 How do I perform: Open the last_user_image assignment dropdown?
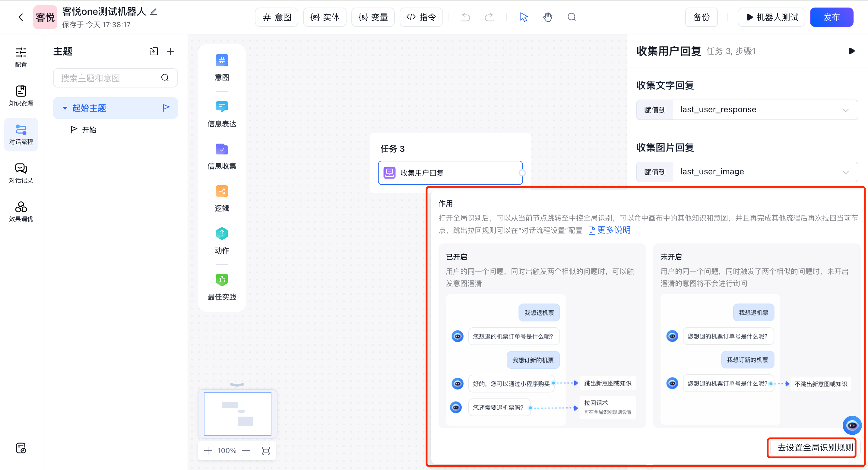pos(846,172)
